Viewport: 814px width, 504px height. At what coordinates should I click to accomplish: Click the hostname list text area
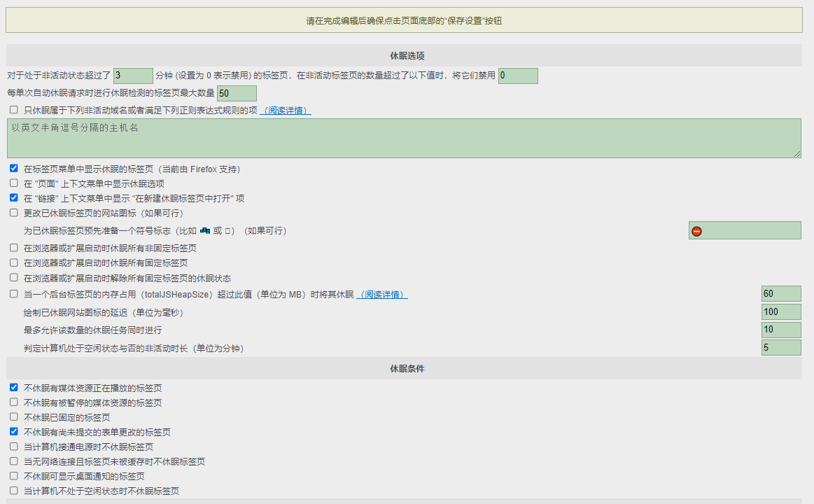[404, 138]
